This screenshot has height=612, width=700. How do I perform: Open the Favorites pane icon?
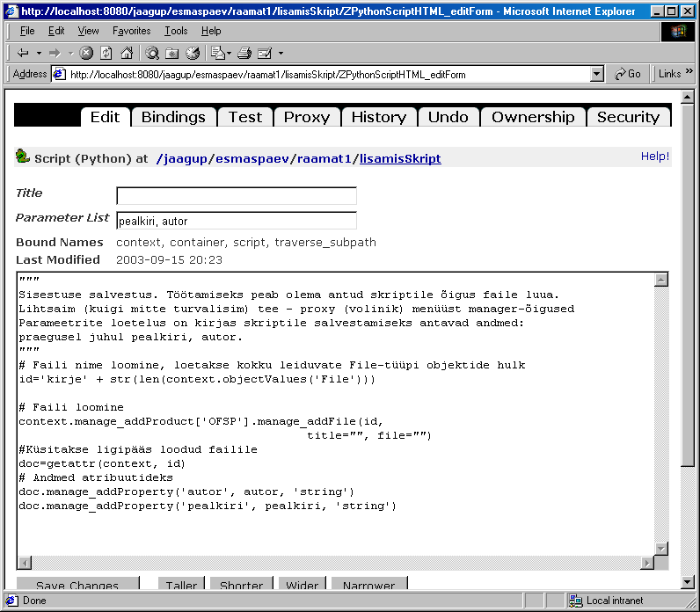point(171,53)
